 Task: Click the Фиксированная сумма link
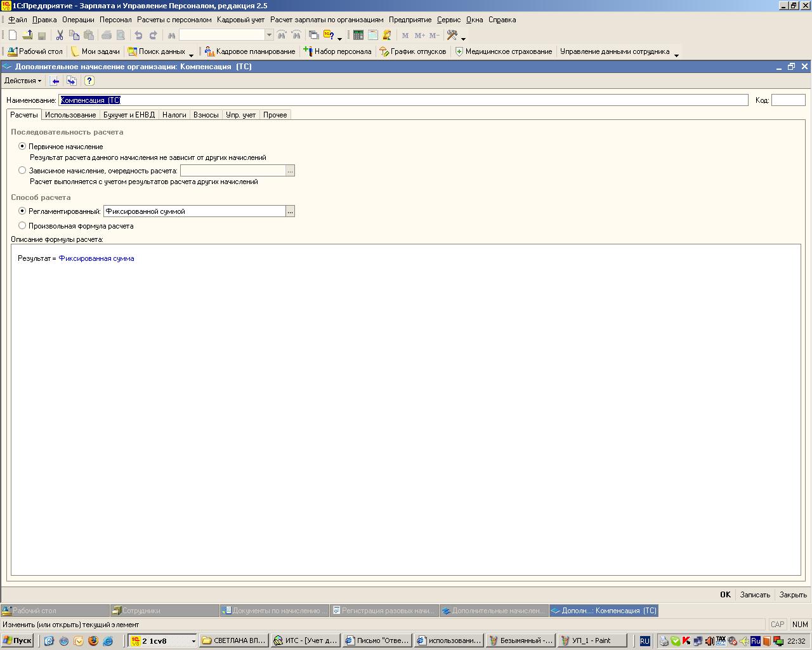(x=96, y=258)
